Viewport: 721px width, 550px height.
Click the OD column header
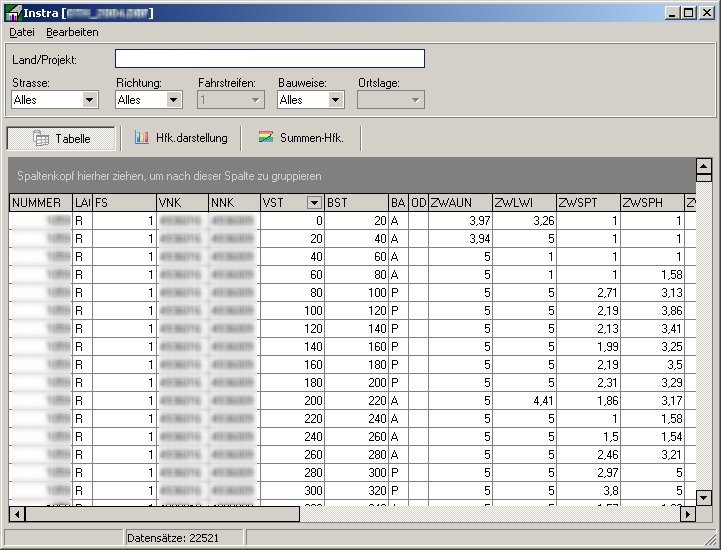(x=418, y=203)
